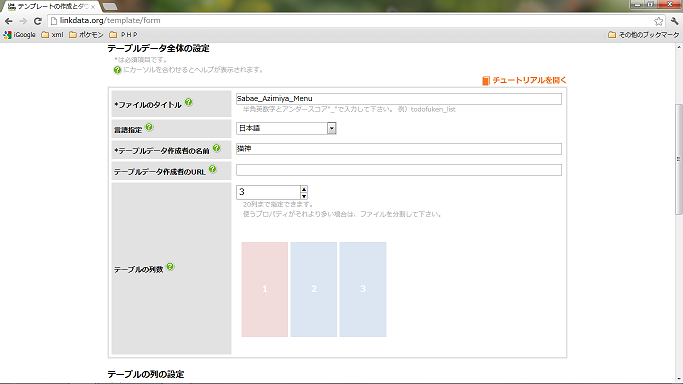Screen dimensions: 683x384
Task: Click help icon beside テーブルの列数
Action: (x=170, y=266)
